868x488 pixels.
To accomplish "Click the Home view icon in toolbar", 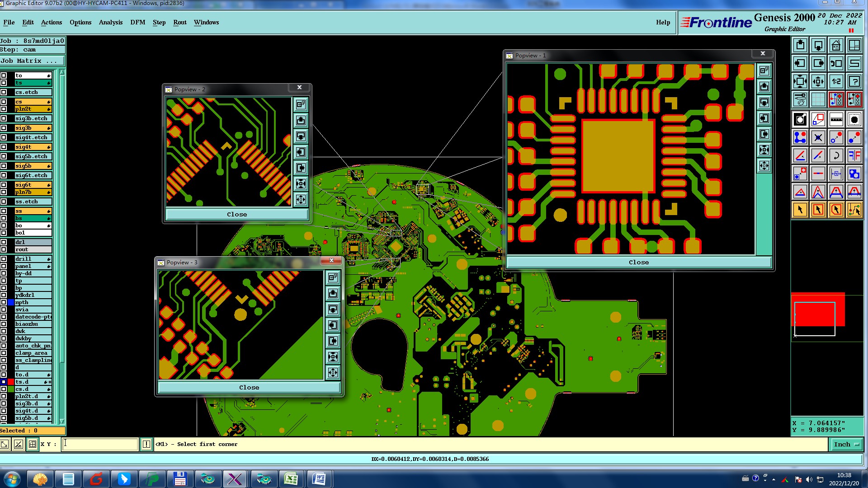I will (x=836, y=45).
